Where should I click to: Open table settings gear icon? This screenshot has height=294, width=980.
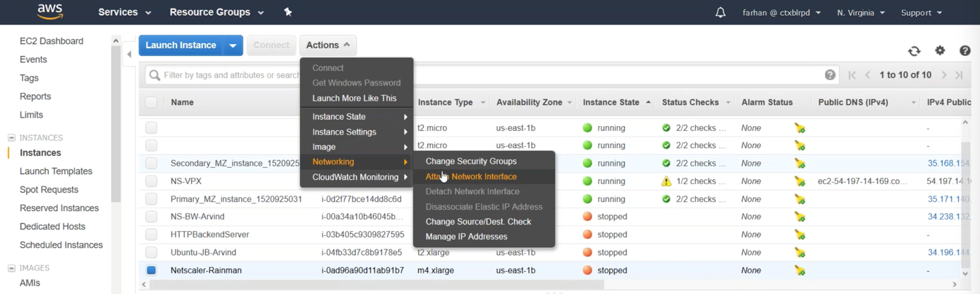(940, 50)
